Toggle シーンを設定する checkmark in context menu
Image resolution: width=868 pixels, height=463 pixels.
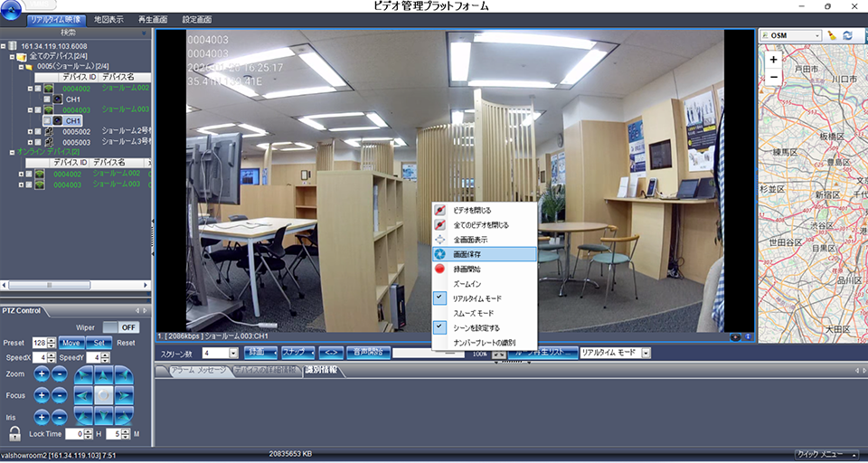pos(439,327)
